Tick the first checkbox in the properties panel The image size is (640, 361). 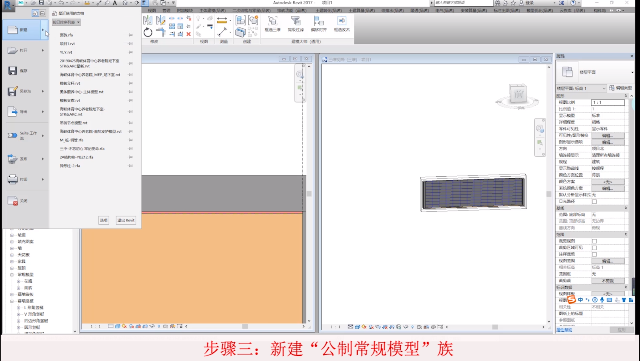point(594,202)
